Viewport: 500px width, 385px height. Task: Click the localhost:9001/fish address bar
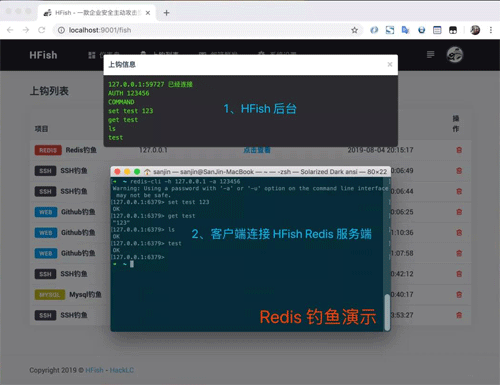(x=207, y=30)
